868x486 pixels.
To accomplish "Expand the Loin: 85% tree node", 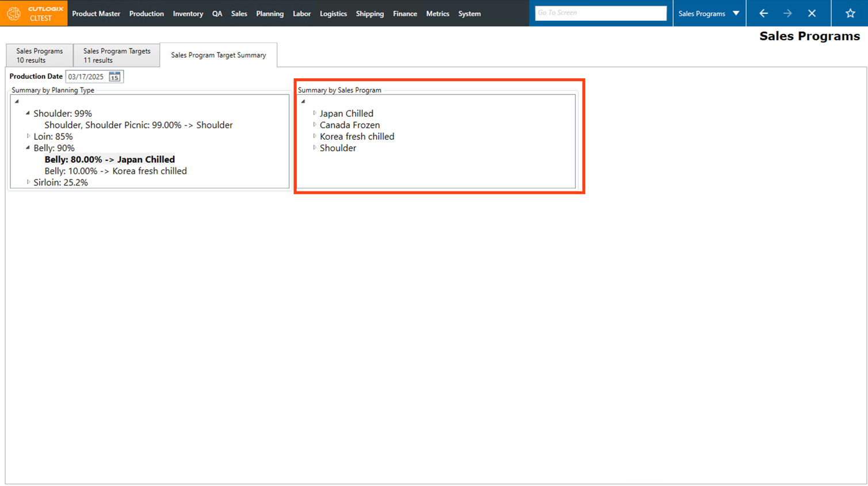I will point(28,136).
